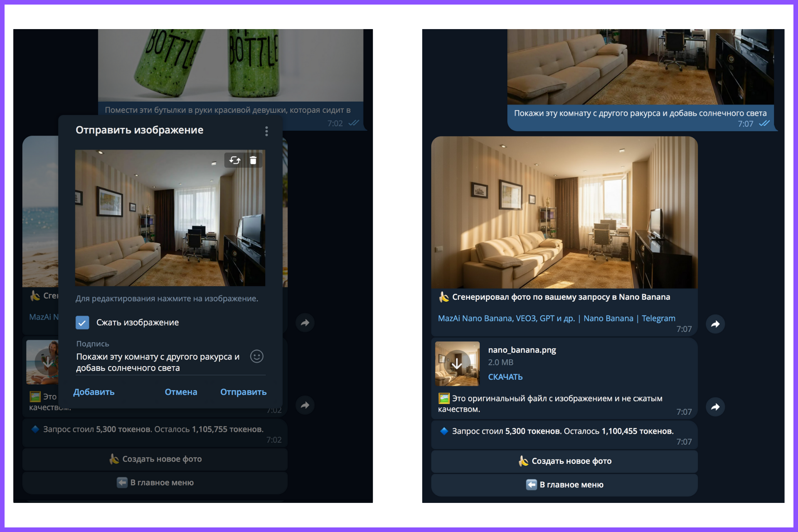Download nano_banana.png via thumbnail arrow

[457, 364]
